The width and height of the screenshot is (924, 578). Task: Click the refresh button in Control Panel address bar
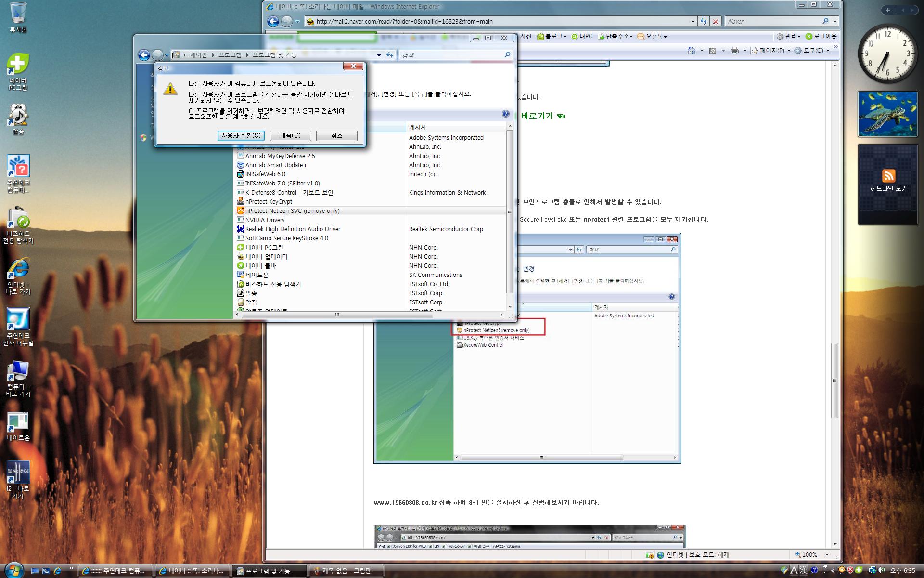[390, 55]
